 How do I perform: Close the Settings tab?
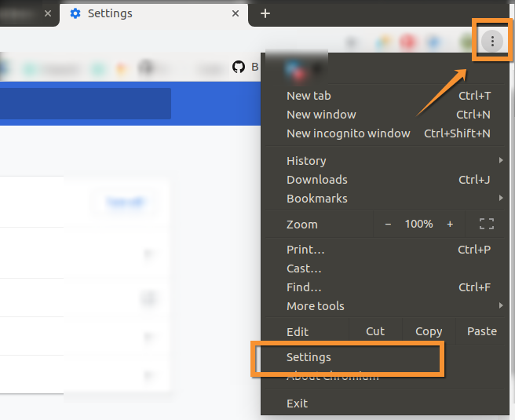pos(236,13)
